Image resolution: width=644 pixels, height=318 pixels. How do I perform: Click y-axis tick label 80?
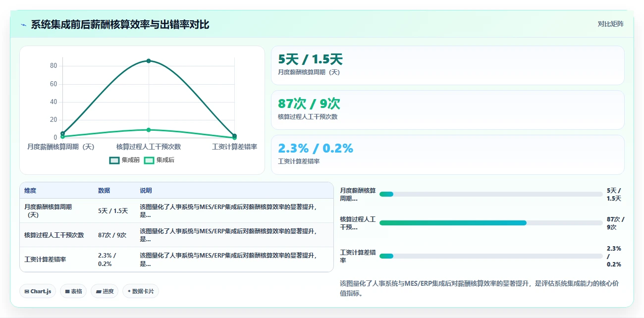pos(54,66)
